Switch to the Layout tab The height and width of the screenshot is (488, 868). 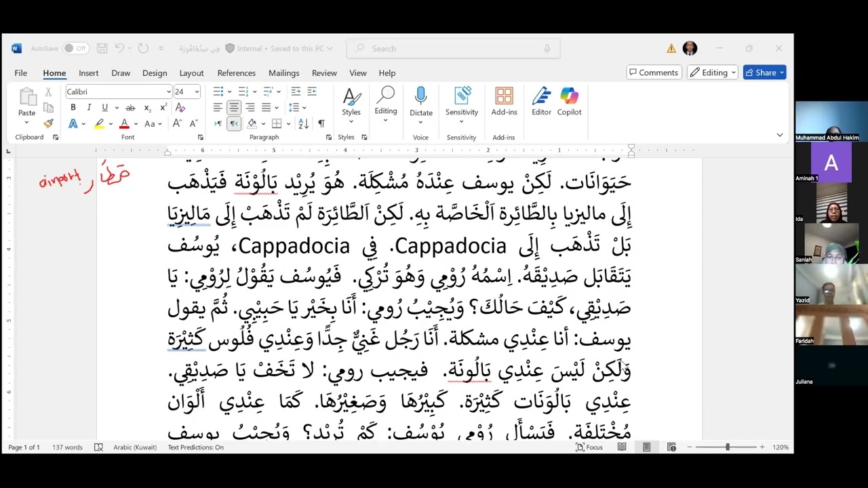click(x=191, y=73)
